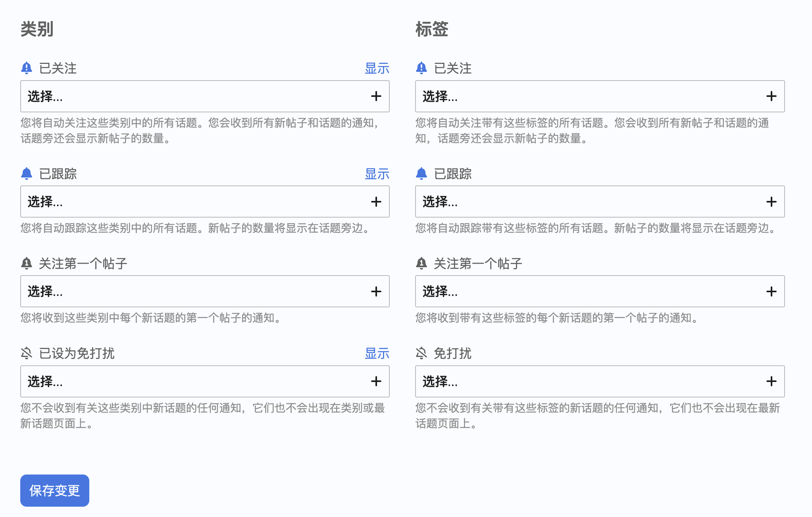The width and height of the screenshot is (812, 517).
Task: Click the bell icon beside tags 已跟踪
Action: (421, 174)
